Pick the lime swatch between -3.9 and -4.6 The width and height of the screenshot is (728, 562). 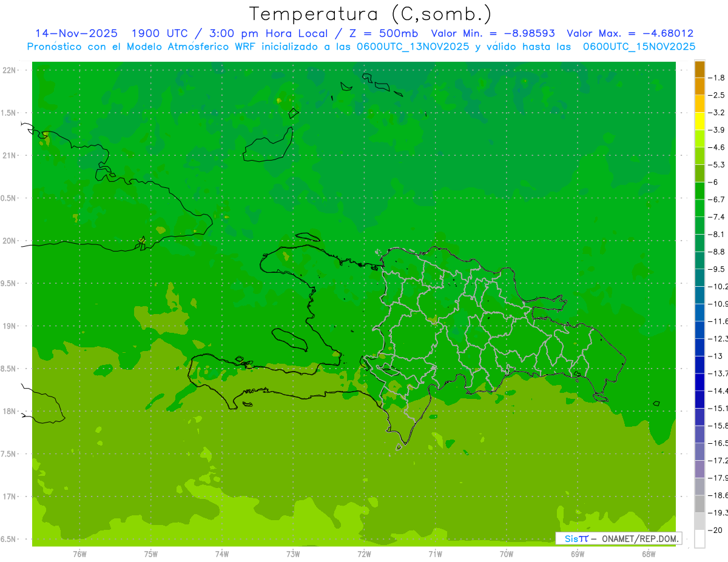click(699, 139)
